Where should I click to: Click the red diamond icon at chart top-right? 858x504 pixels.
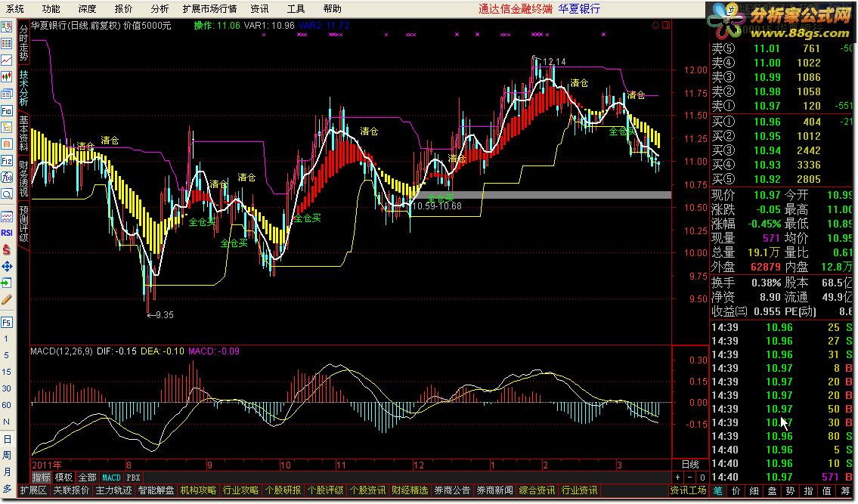point(655,25)
